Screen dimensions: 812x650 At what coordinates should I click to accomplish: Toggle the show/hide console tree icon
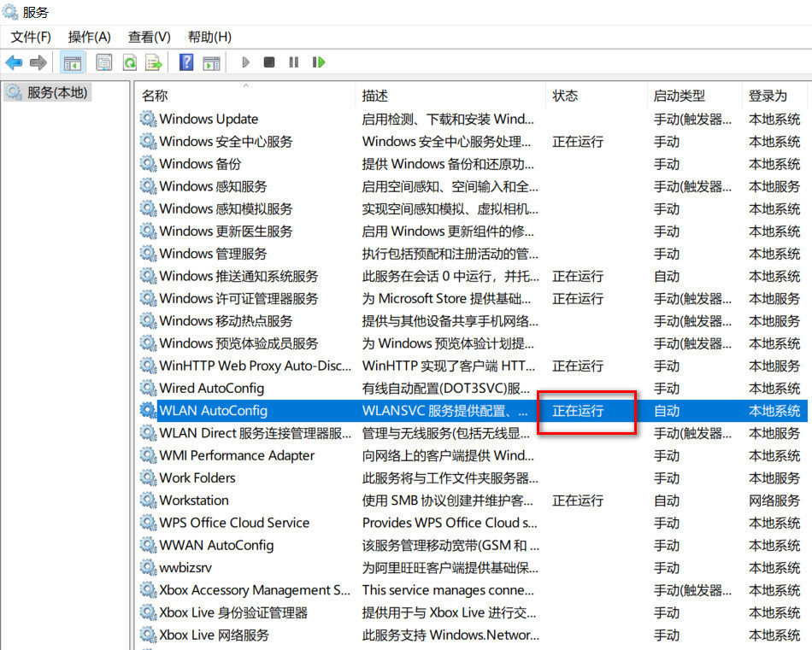coord(73,61)
